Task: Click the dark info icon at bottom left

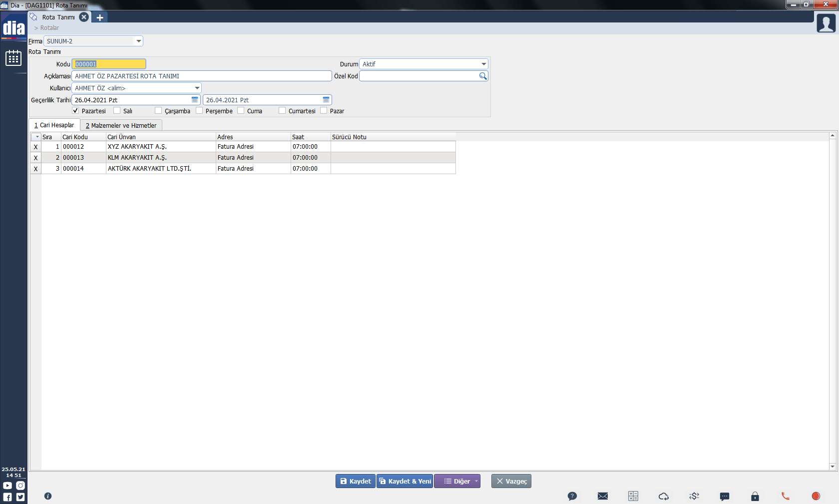Action: click(x=48, y=496)
